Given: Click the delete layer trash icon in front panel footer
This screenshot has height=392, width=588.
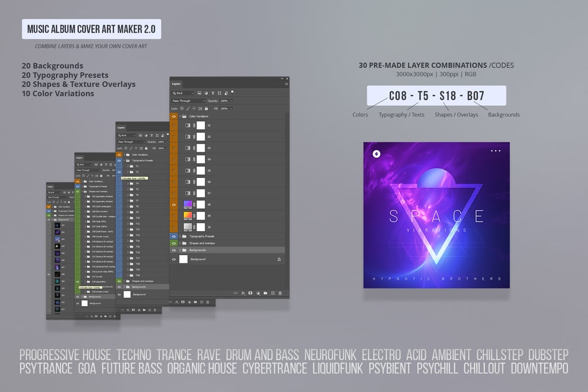Looking at the screenshot, I should (280, 293).
